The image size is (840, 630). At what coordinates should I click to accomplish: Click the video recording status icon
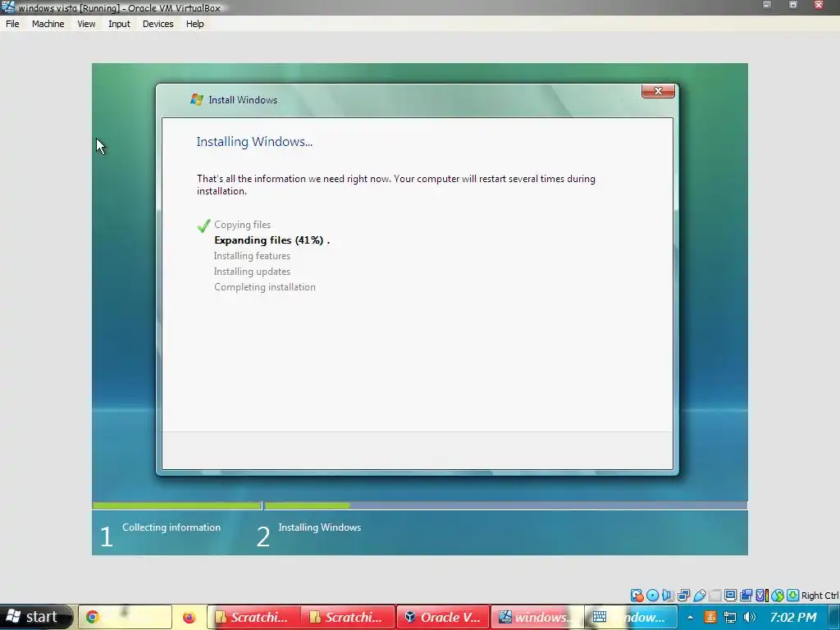coord(746,596)
